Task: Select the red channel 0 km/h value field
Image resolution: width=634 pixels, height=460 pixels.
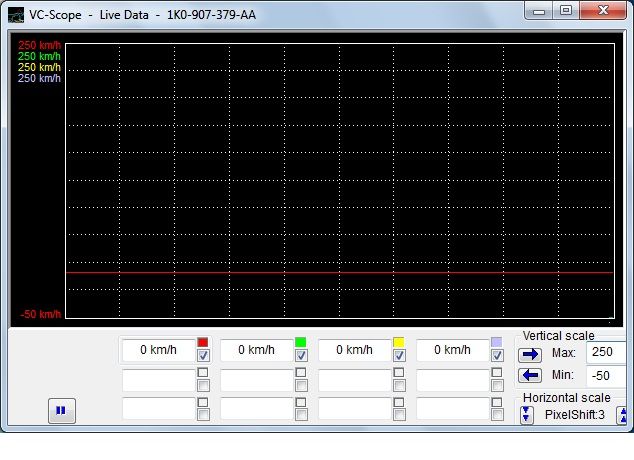Action: [158, 350]
